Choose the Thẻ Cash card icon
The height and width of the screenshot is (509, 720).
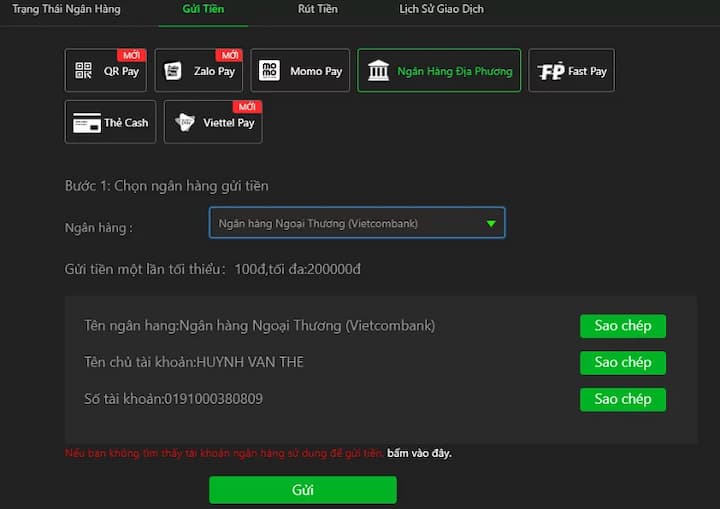click(x=86, y=123)
